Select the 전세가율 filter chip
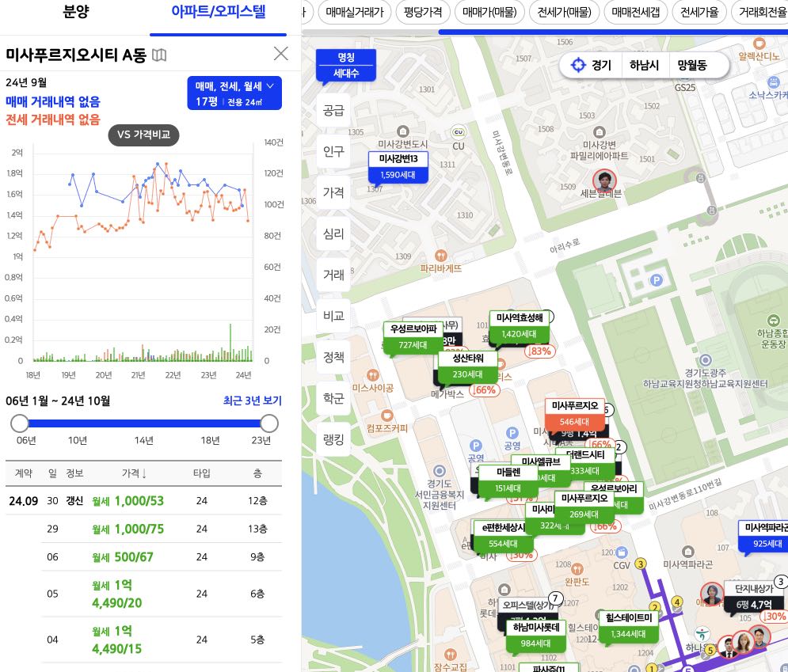The width and height of the screenshot is (788, 672). [x=699, y=12]
